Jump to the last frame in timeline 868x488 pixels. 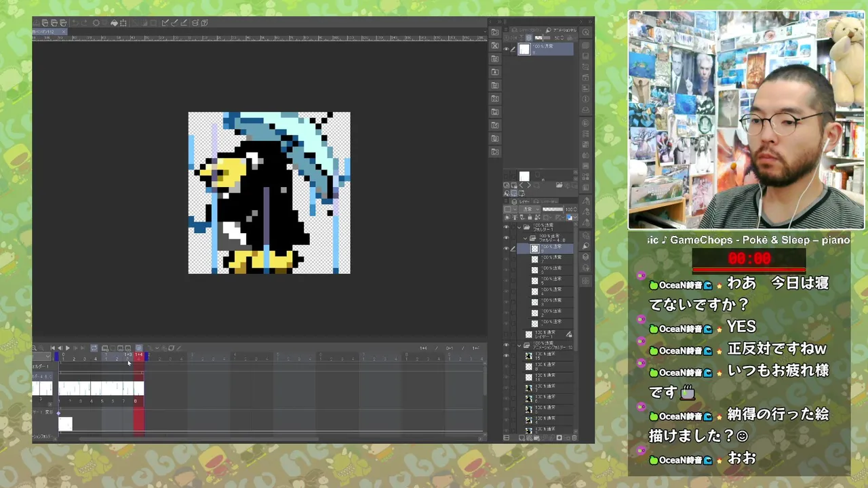coord(83,348)
